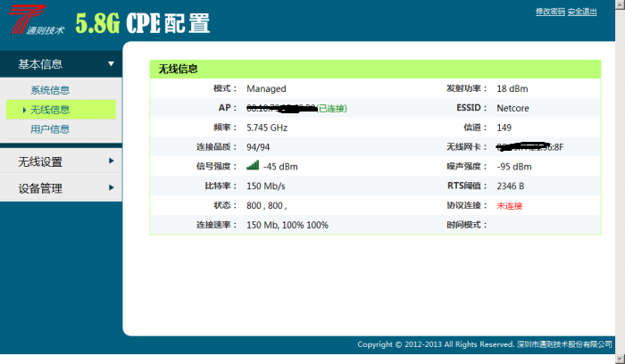The height and width of the screenshot is (364, 625).
Task: Click the 18 dBm transmit power value
Action: click(x=512, y=89)
